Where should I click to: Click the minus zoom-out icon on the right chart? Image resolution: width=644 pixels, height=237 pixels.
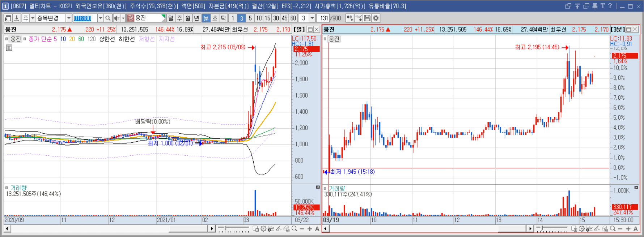620,229
